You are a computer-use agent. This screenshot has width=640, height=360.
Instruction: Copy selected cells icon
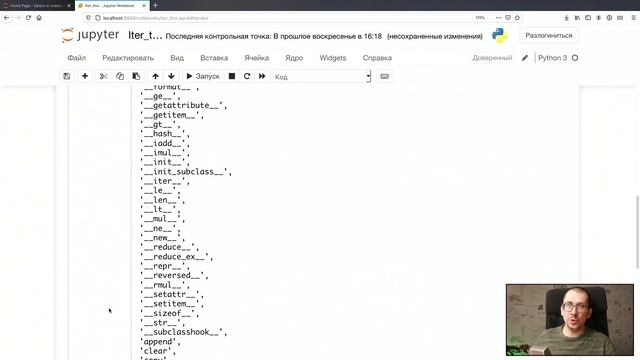pyautogui.click(x=120, y=76)
